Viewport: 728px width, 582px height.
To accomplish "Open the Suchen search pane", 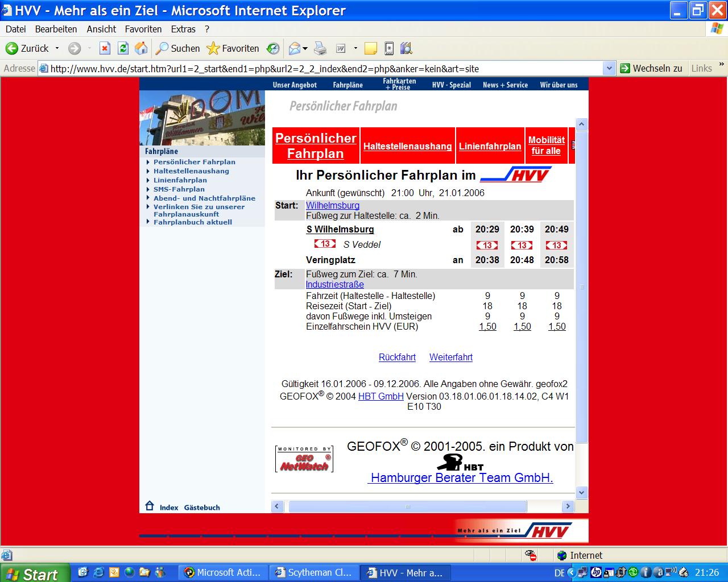I will coord(178,48).
